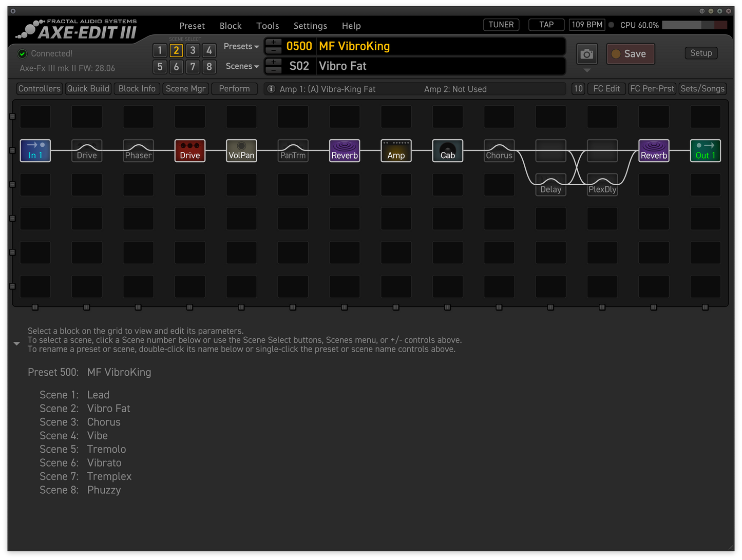Collapse the info panel disclosure triangle

(16, 343)
